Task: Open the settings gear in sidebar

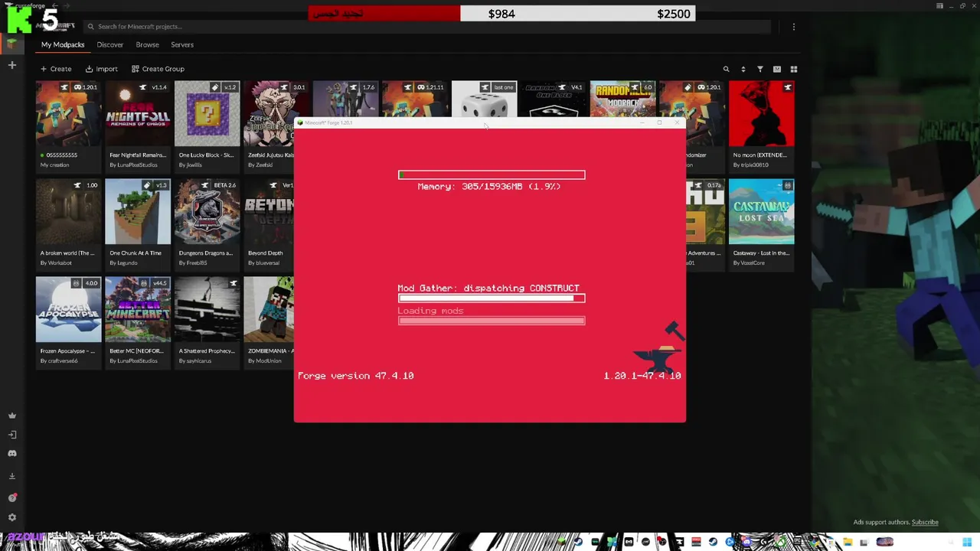Action: pyautogui.click(x=11, y=517)
